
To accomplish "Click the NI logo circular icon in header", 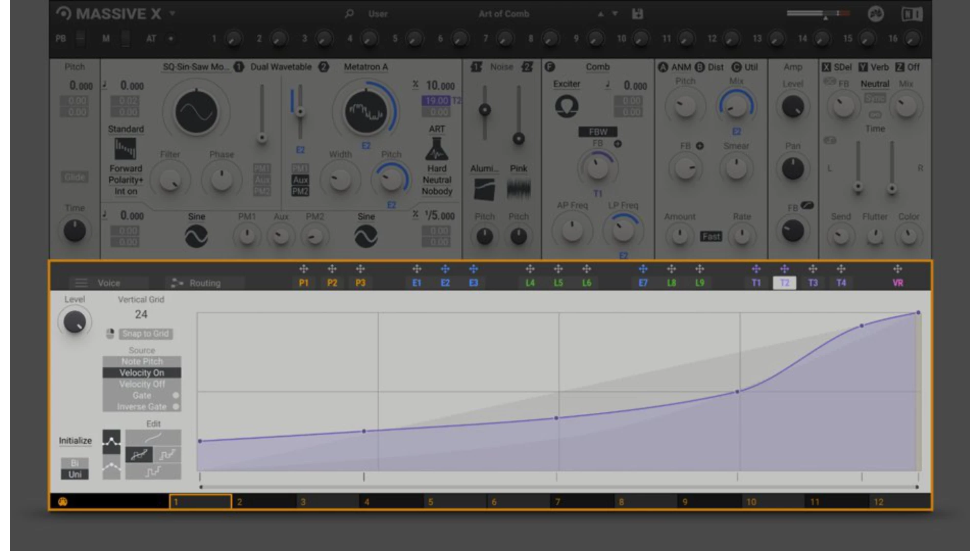I will 876,14.
